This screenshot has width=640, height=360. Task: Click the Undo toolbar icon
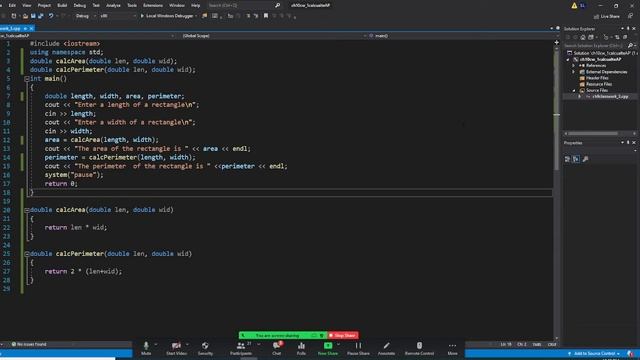[x=51, y=16]
